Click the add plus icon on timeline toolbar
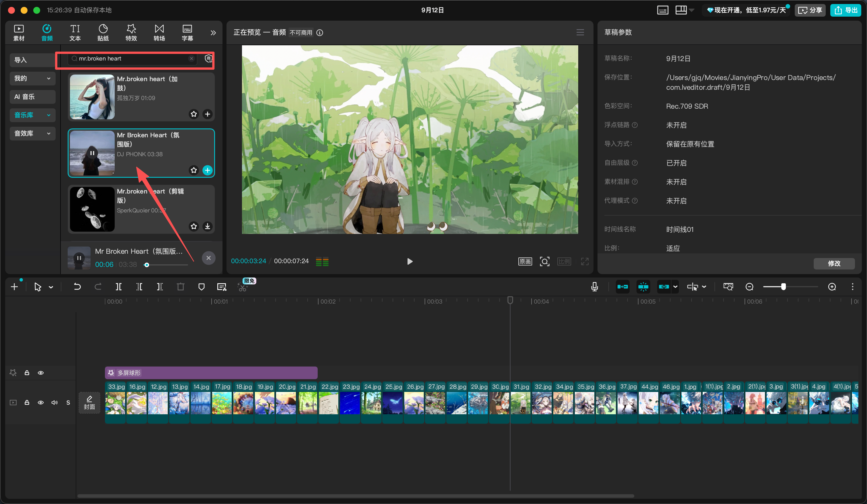Image resolution: width=867 pixels, height=504 pixels. click(x=14, y=287)
